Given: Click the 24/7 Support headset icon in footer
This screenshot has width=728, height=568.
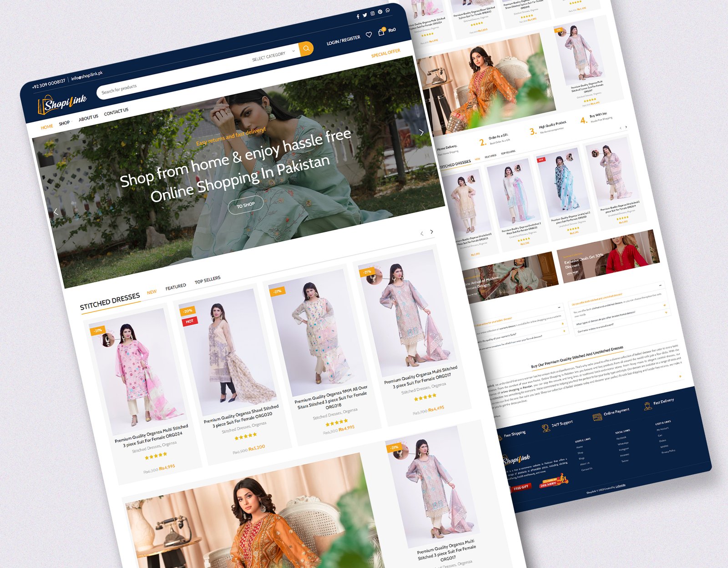Looking at the screenshot, I should 546,428.
